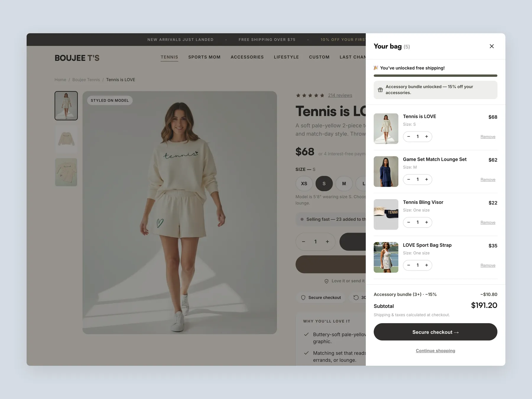Go to Boujee Tennis breadcrumb
This screenshot has width=532, height=399.
point(86,80)
